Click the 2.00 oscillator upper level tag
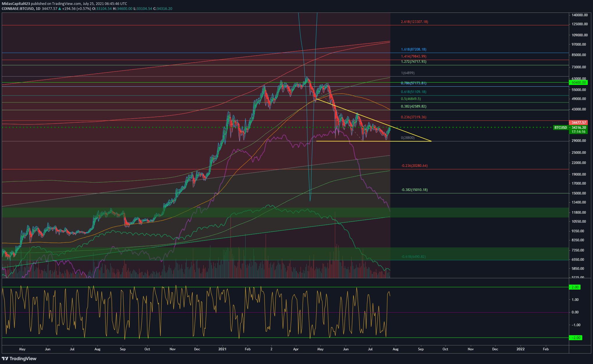 point(575,287)
